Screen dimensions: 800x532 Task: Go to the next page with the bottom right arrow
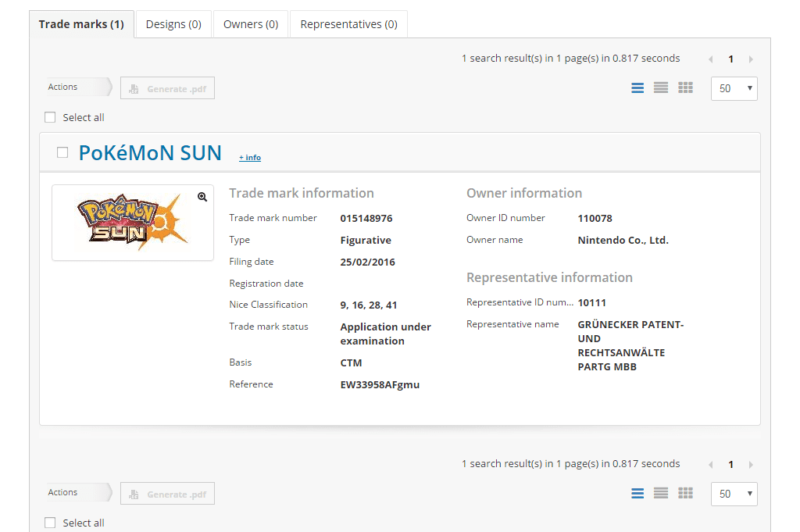click(x=751, y=465)
